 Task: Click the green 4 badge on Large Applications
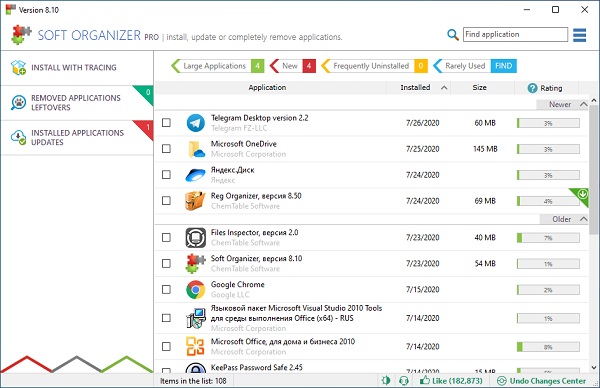[258, 66]
